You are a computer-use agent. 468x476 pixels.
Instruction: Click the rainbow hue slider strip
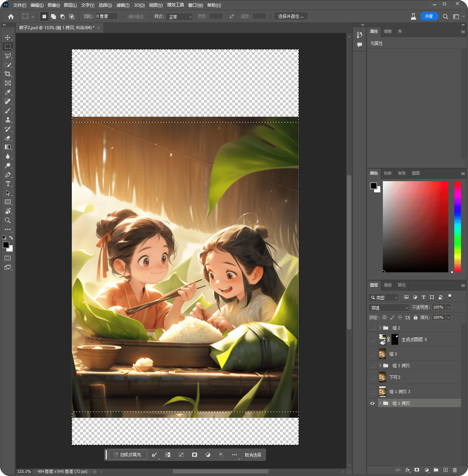457,227
